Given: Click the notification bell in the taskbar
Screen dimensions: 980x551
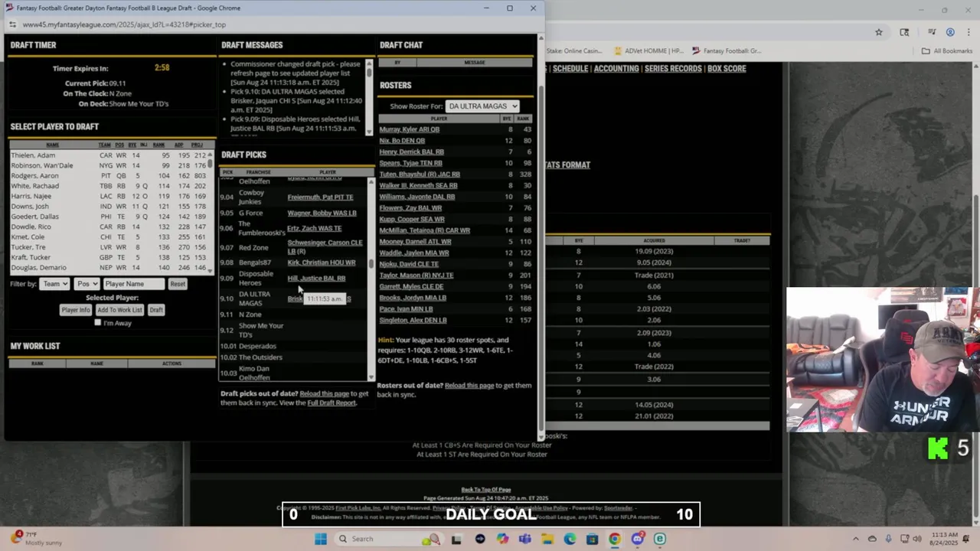Looking at the screenshot, I should coord(964,539).
